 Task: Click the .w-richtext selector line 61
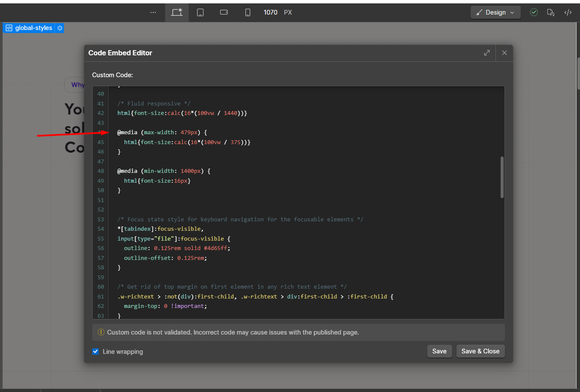255,296
